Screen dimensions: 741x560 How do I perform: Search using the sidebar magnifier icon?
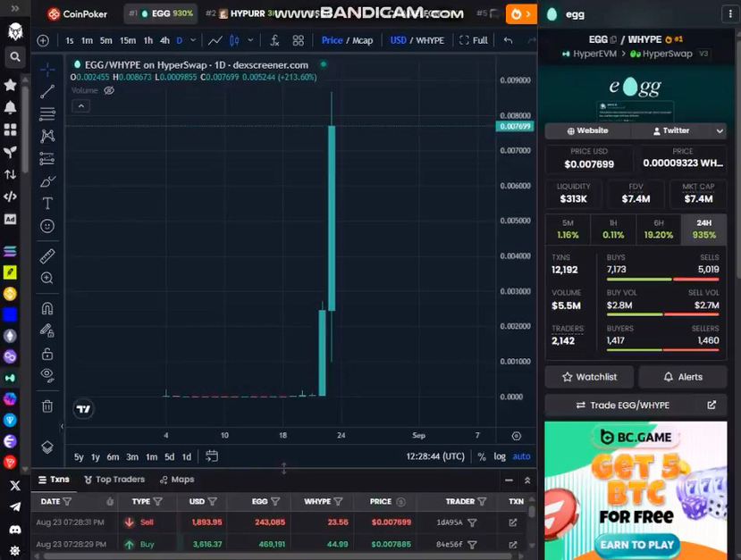coord(15,57)
